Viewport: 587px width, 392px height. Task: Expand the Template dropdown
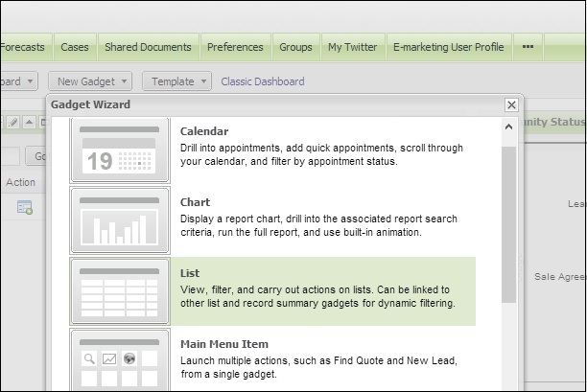[176, 81]
